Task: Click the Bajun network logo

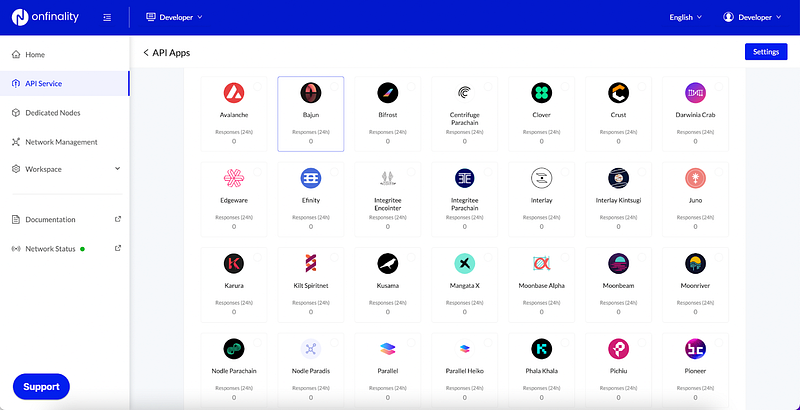Action: pyautogui.click(x=311, y=93)
